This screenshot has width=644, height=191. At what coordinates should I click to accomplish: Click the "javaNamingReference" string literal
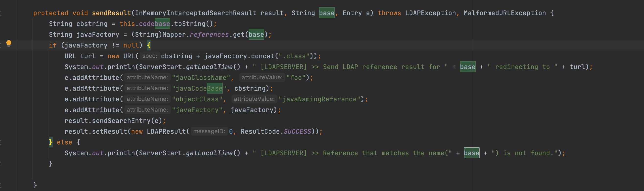point(320,99)
